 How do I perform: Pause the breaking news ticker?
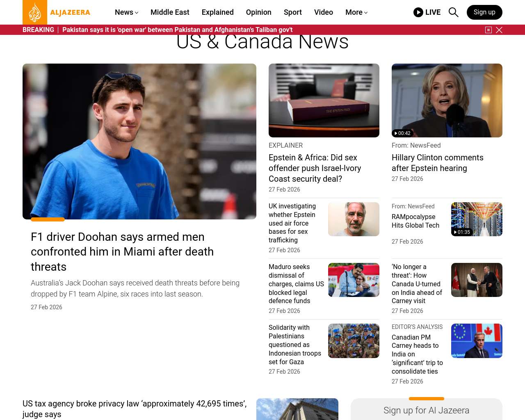[488, 30]
